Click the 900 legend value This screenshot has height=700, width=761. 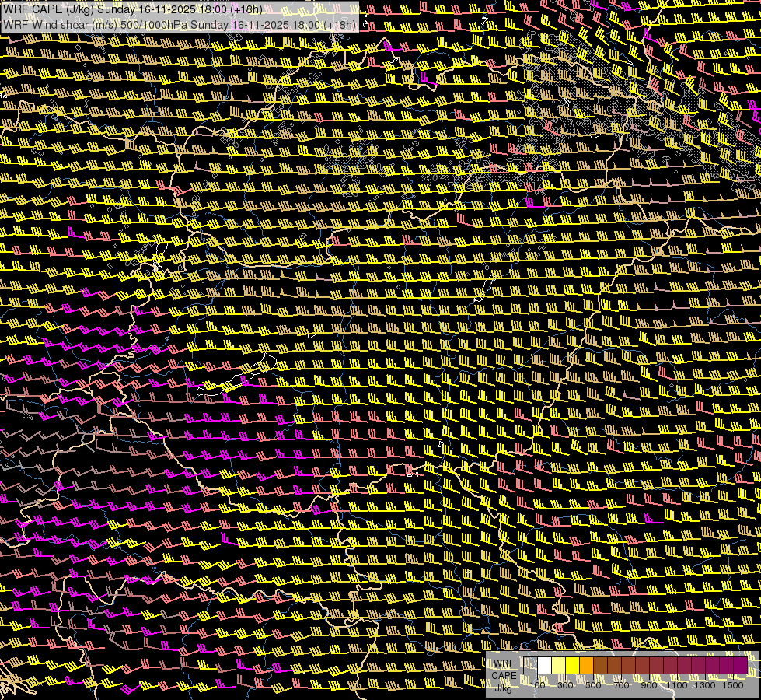pos(649,685)
